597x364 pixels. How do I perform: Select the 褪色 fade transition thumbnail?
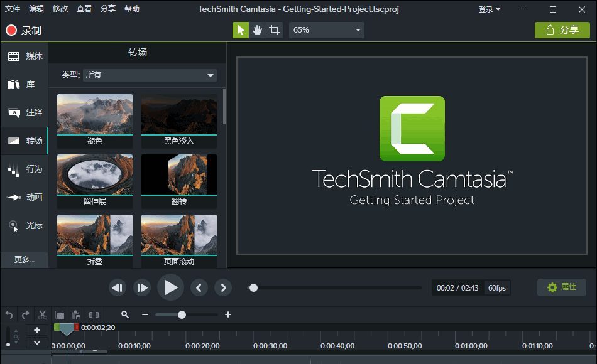pyautogui.click(x=95, y=120)
